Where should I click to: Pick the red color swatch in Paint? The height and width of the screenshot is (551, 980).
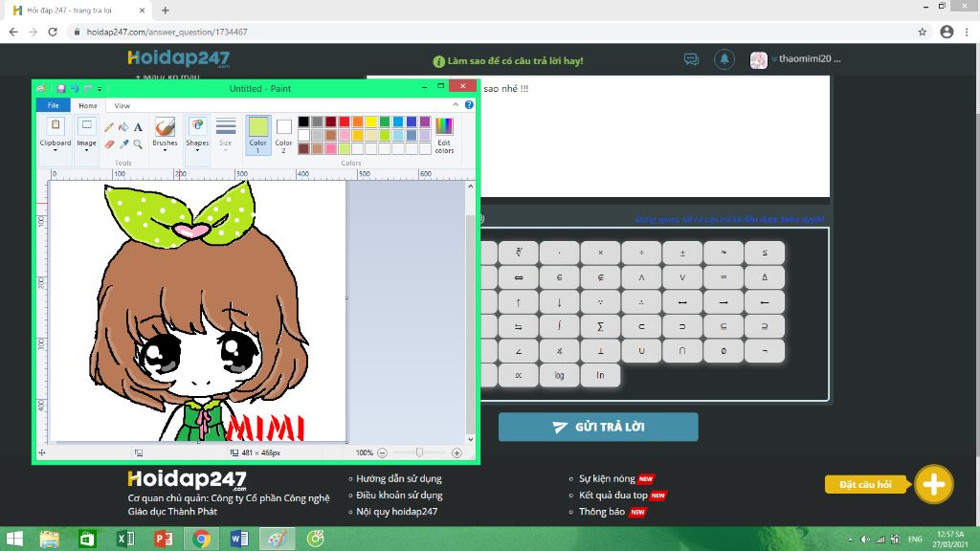344,121
